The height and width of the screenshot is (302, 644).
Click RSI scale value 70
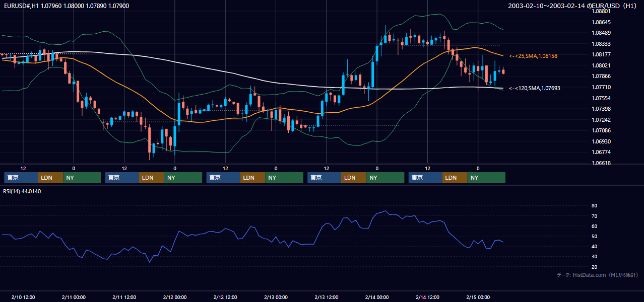click(594, 216)
